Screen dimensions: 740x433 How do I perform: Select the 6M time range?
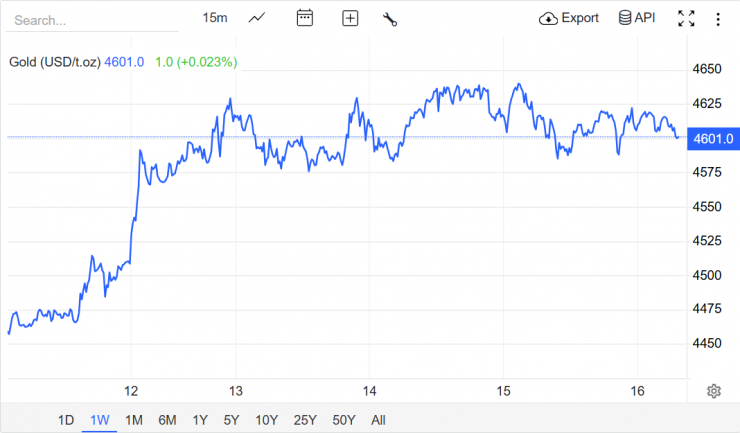point(168,420)
